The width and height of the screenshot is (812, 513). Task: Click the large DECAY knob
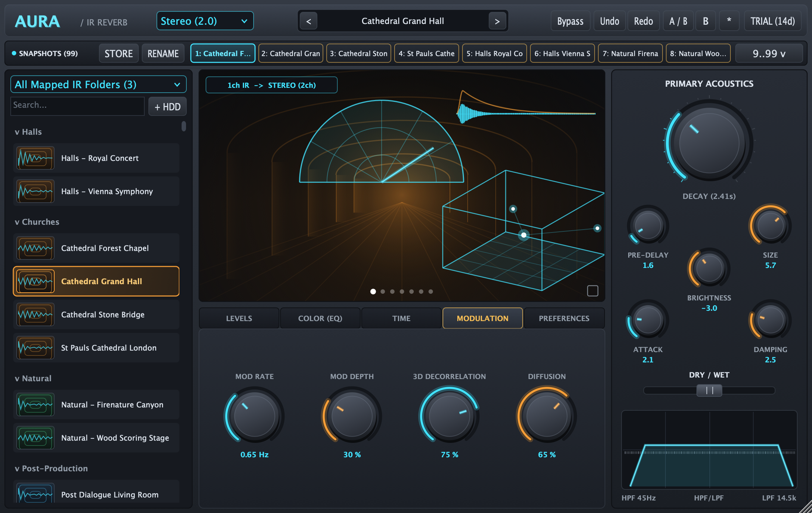pyautogui.click(x=709, y=143)
